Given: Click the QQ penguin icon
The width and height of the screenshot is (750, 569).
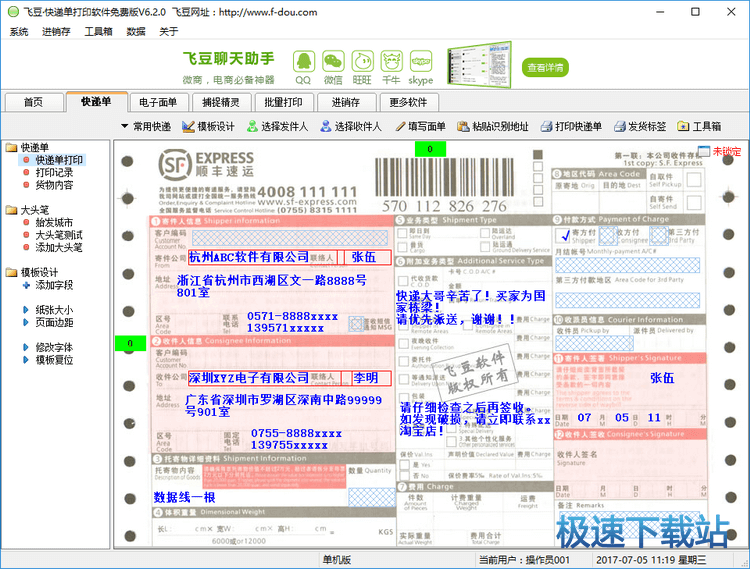Looking at the screenshot, I should [x=304, y=62].
